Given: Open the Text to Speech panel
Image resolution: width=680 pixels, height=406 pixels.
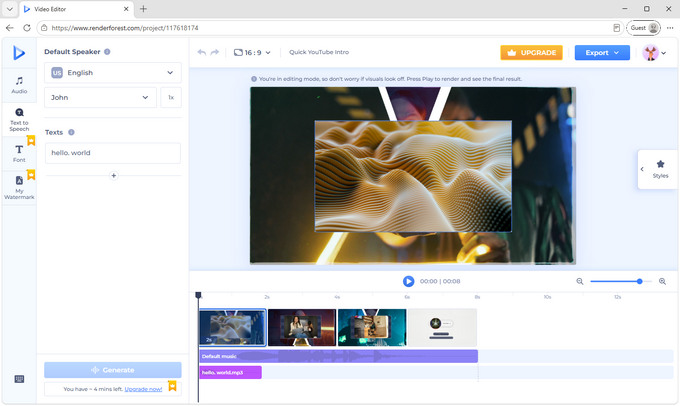Looking at the screenshot, I should coord(19,120).
